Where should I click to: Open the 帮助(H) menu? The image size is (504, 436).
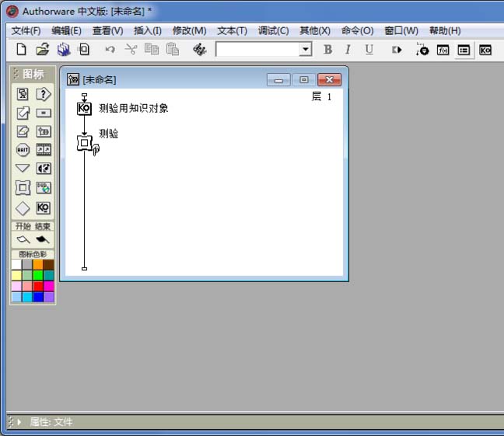point(445,31)
